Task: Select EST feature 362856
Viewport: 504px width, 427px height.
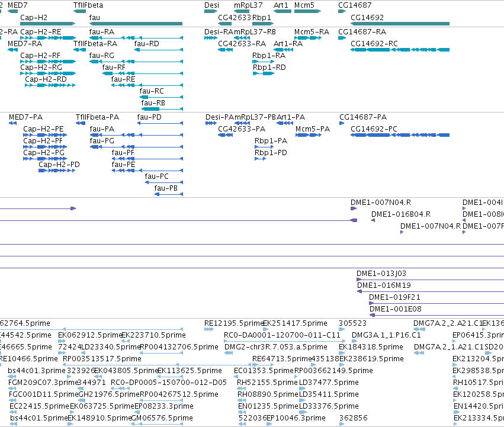Action: pyautogui.click(x=353, y=418)
